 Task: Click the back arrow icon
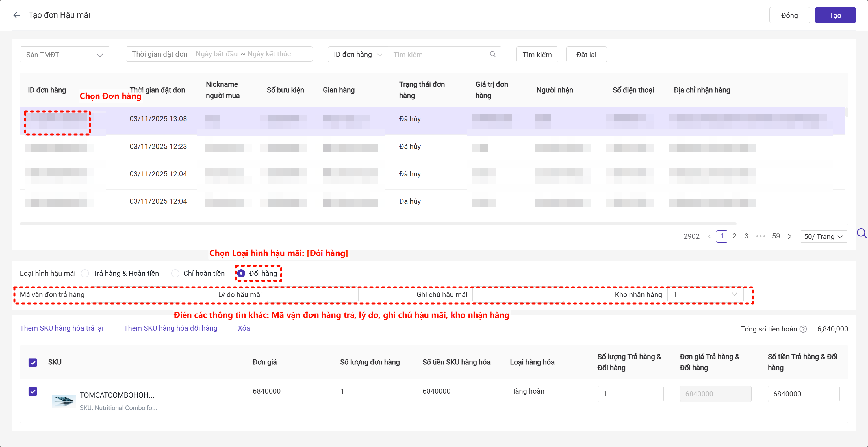[16, 15]
